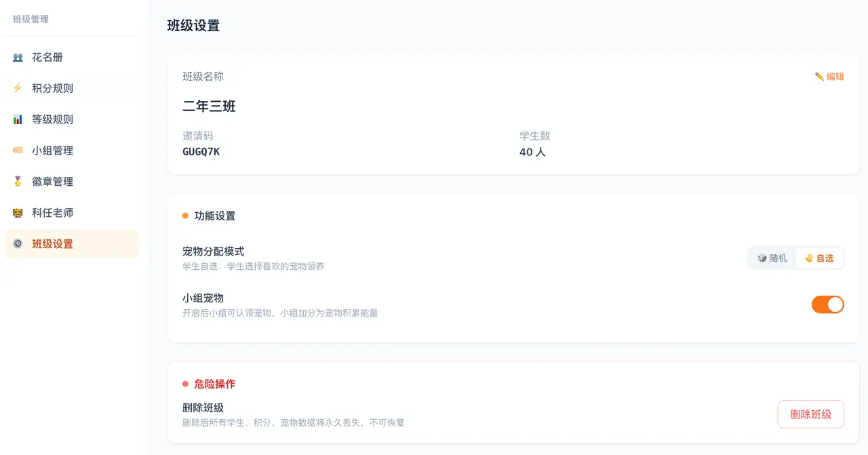Select 自选 pet allocation mode
The width and height of the screenshot is (868, 455).
pos(819,258)
